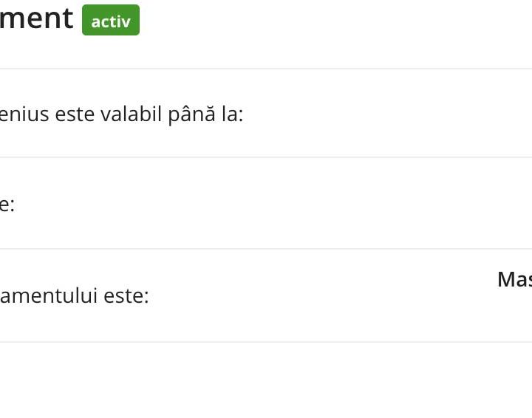This screenshot has width=532, height=418.
Task: Click the empty space right of "activ" badge
Action: click(x=332, y=21)
